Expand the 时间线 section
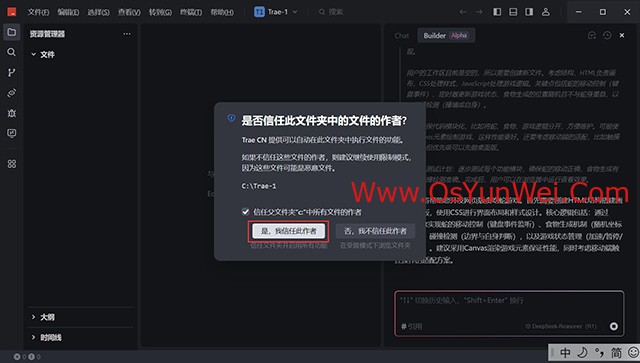The image size is (640, 363). pos(46,337)
